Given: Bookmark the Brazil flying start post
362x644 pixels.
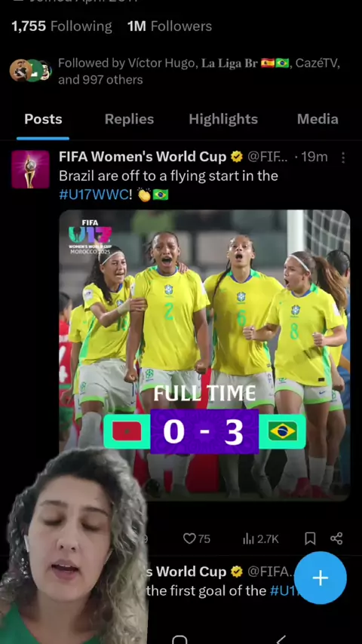Looking at the screenshot, I should click(x=310, y=539).
